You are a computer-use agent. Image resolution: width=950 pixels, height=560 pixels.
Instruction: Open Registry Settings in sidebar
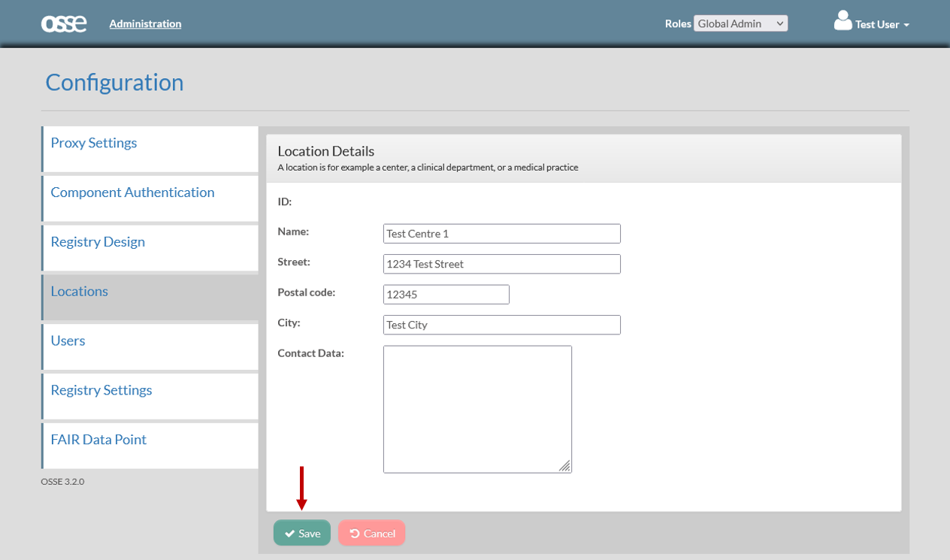150,397
